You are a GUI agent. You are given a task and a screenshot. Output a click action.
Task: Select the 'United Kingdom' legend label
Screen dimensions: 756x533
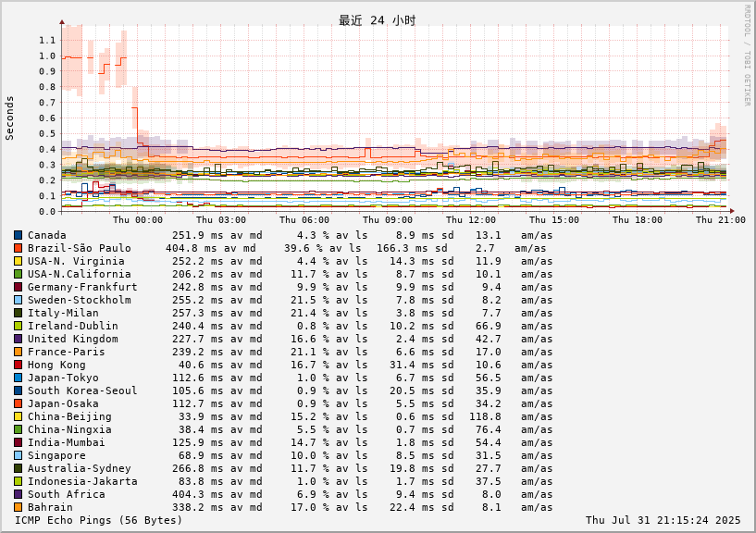coord(73,339)
